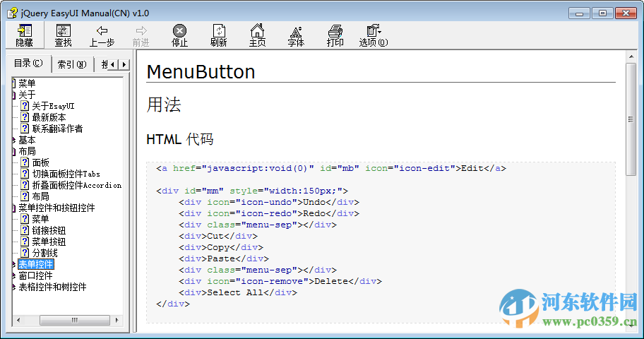Select 最新版本 tree entry
This screenshot has width=644, height=339.
(49, 117)
